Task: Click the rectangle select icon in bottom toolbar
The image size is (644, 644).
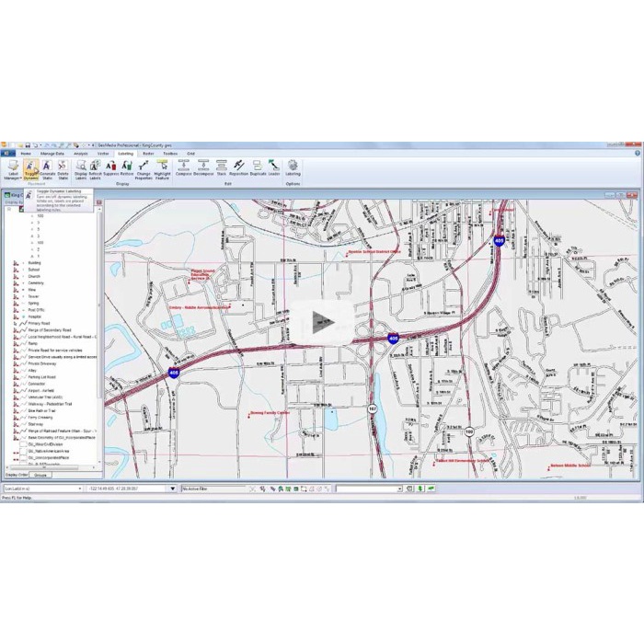Action: tap(304, 489)
